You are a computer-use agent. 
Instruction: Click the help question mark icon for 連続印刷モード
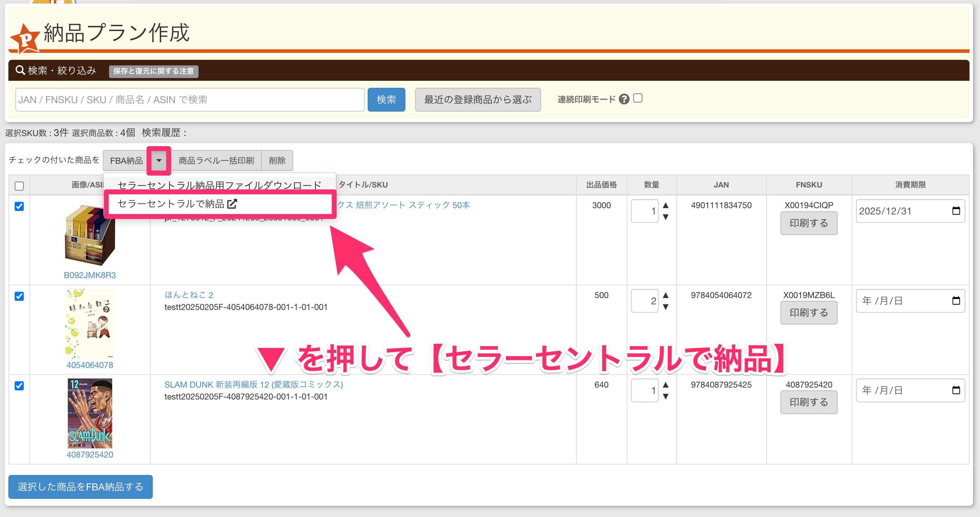click(624, 99)
